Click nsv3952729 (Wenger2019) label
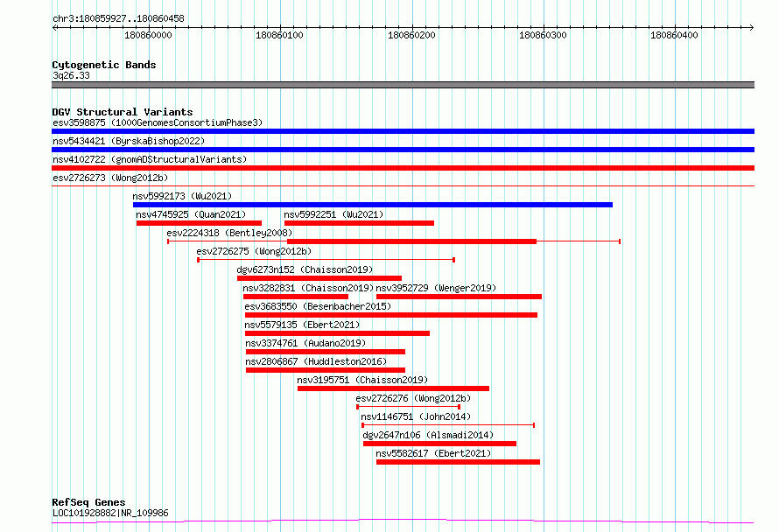Viewport: 779px width, 532px height. [436, 288]
